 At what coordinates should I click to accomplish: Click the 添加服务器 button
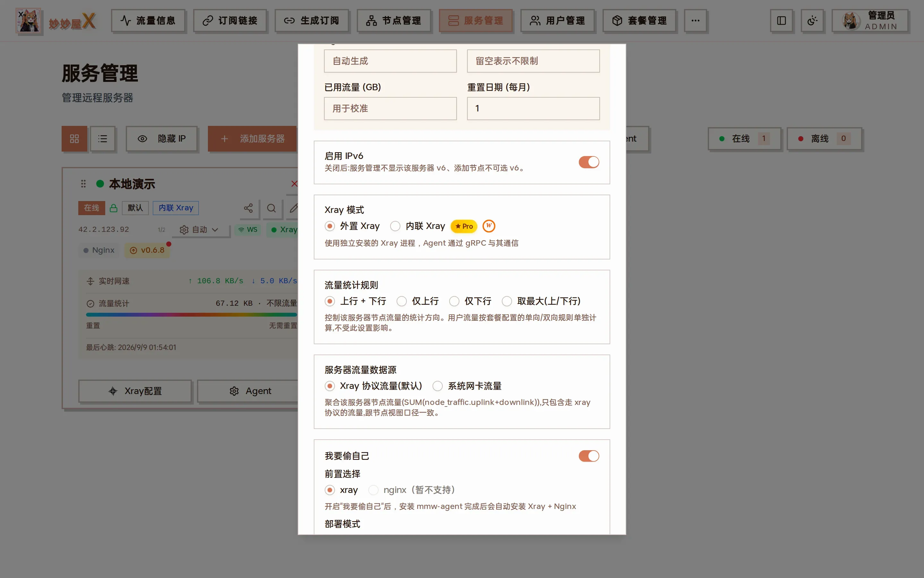252,139
